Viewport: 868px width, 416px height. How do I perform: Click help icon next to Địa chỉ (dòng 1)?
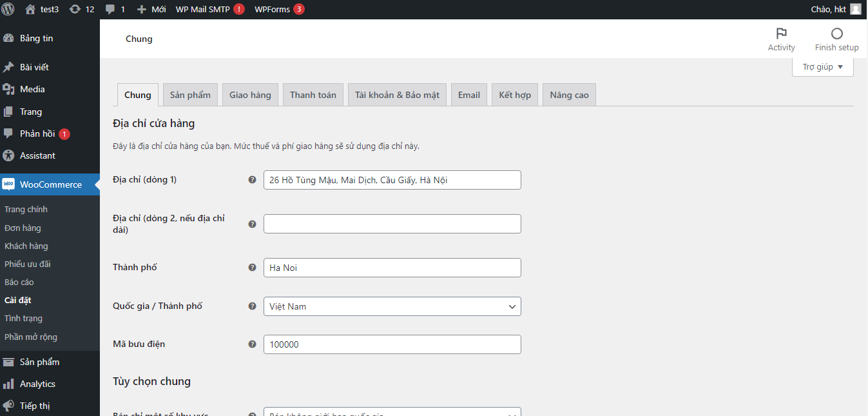pyautogui.click(x=253, y=180)
